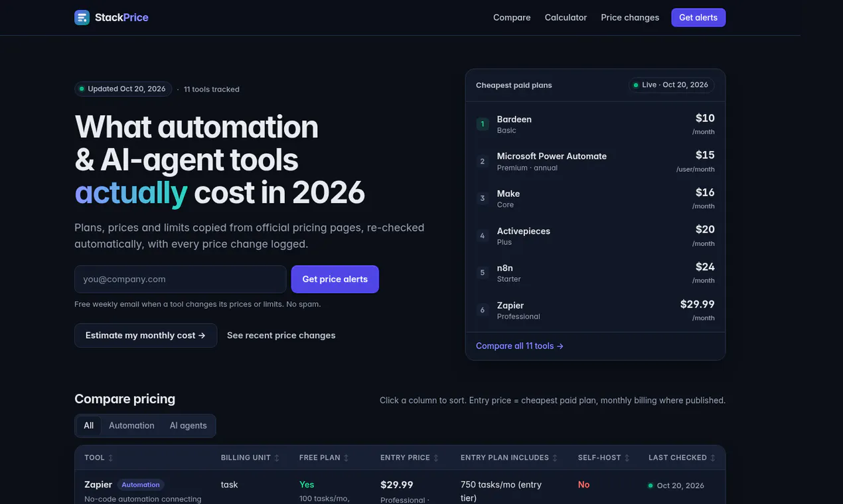The height and width of the screenshot is (504, 843).
Task: Click the n8n Starter plan row
Action: (x=595, y=273)
